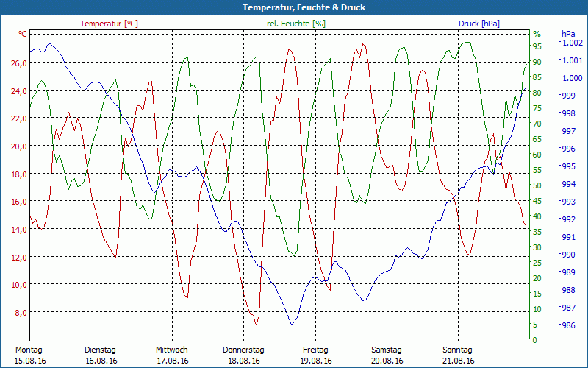Pick the 'Sonntag' day label on time axis

coord(459,350)
